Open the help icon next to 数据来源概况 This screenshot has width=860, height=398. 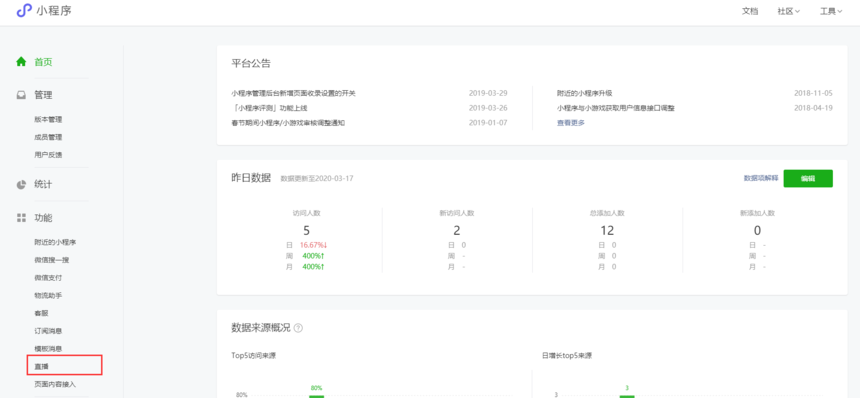(298, 328)
